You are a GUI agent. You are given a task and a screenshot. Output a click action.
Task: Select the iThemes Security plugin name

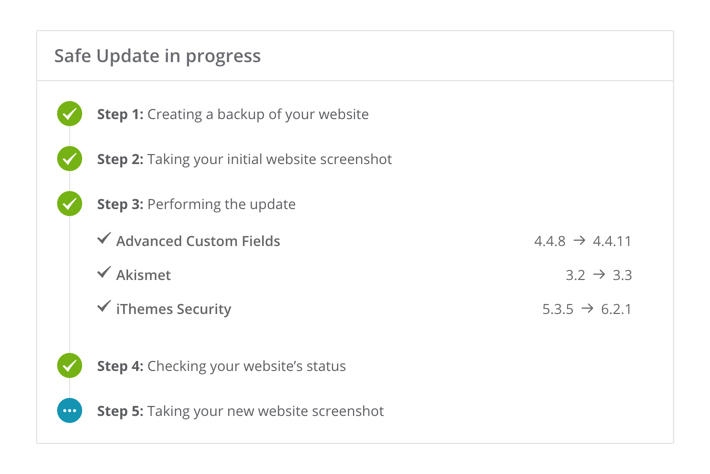click(x=173, y=310)
